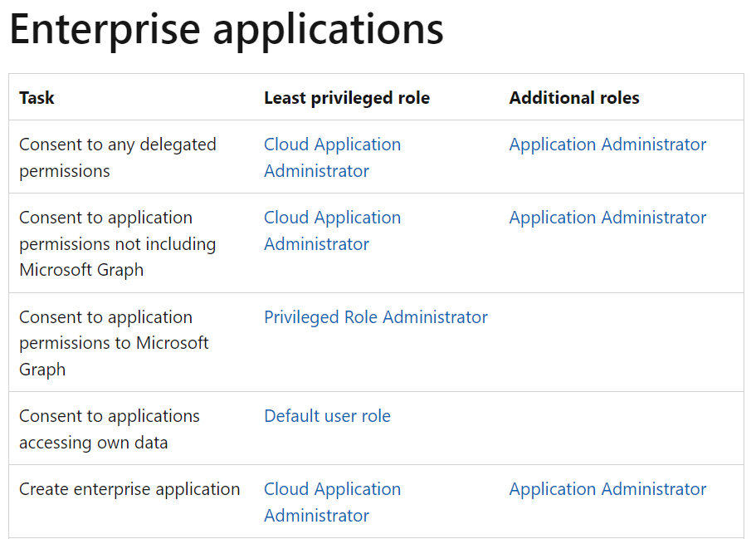The width and height of the screenshot is (756, 539).
Task: Open the Privileged Role Administrator link
Action: pyautogui.click(x=375, y=316)
